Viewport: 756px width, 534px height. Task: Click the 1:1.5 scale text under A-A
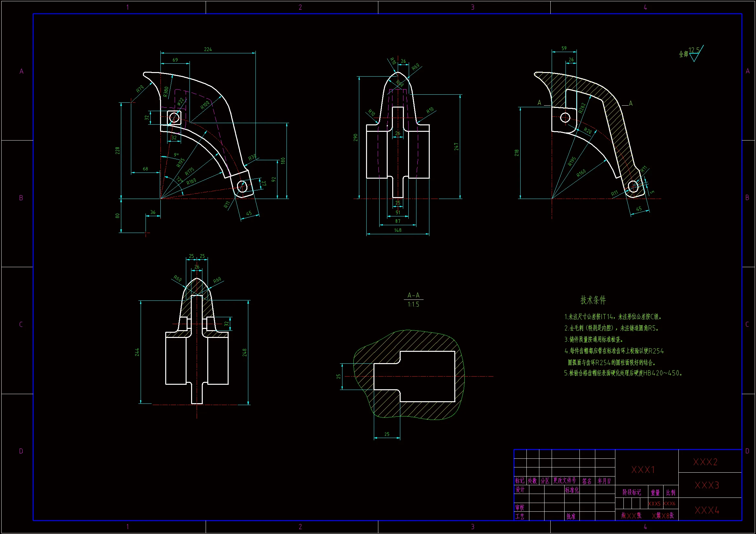[413, 304]
